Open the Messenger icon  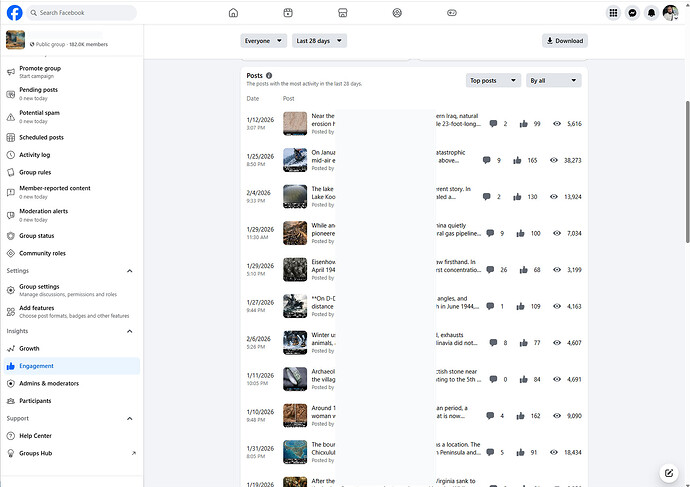[x=633, y=13]
